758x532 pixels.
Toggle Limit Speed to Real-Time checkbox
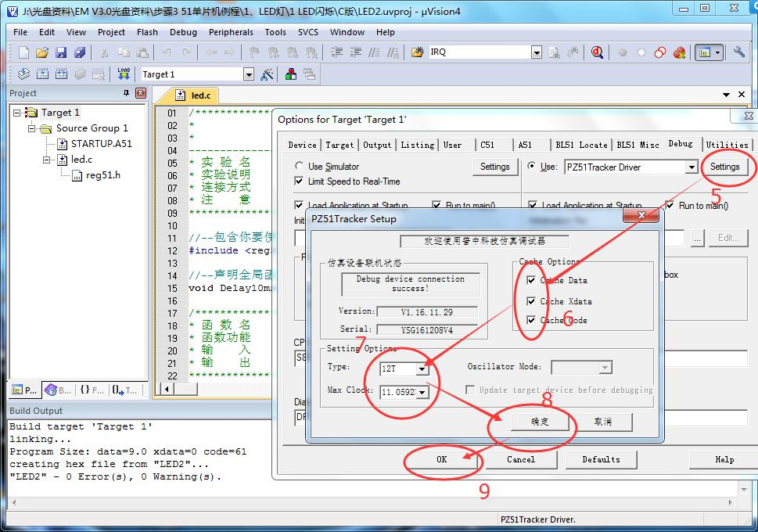(x=299, y=181)
